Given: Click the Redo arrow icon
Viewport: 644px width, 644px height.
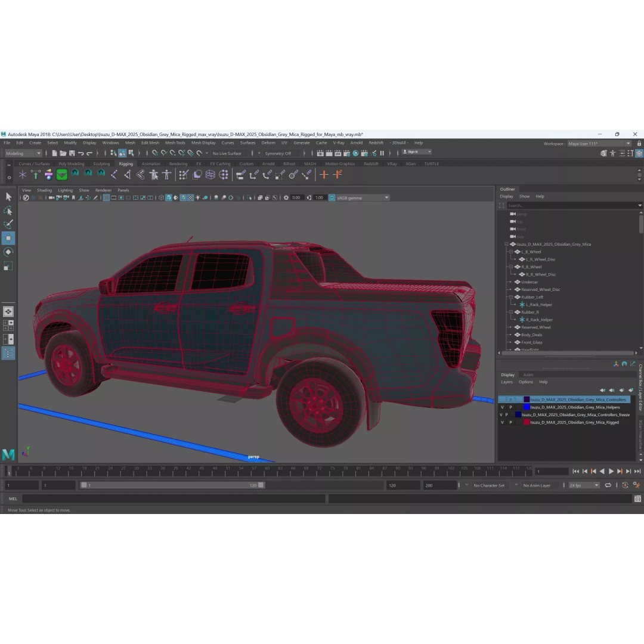Looking at the screenshot, I should click(x=89, y=153).
